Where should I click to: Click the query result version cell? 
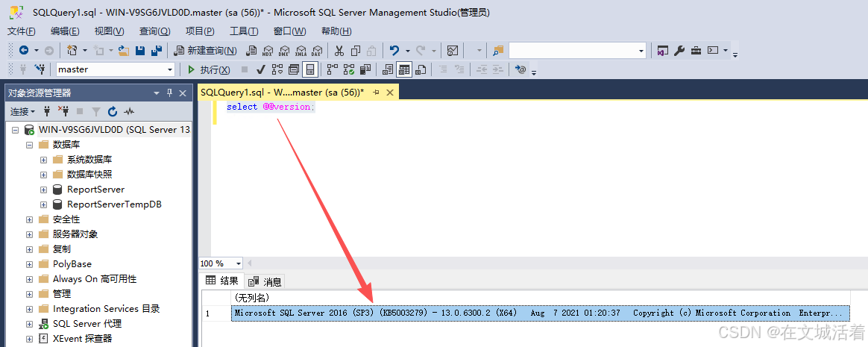pyautogui.click(x=540, y=313)
